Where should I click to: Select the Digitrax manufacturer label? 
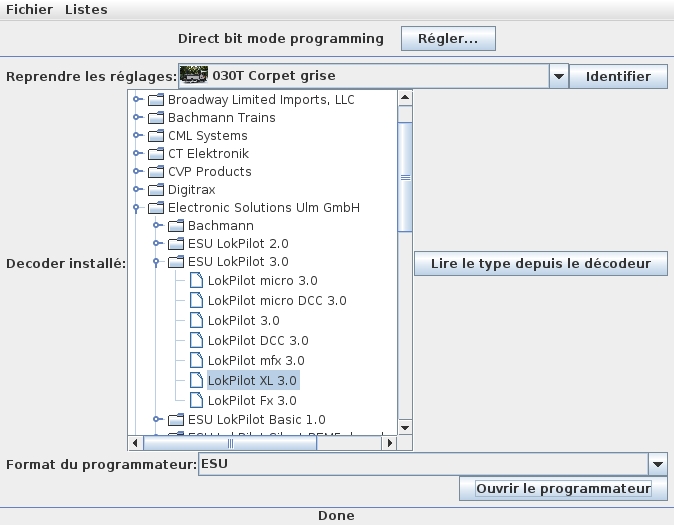click(192, 190)
